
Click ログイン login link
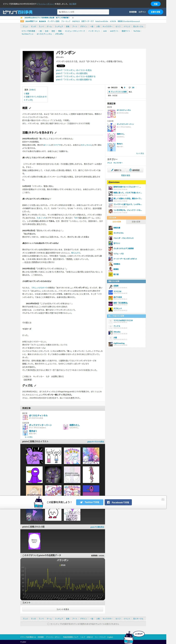coord(142,12)
